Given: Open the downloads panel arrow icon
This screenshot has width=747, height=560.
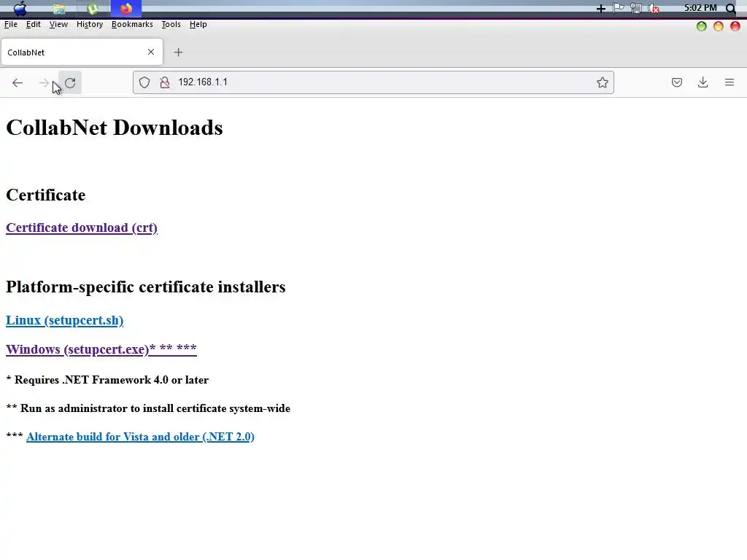Looking at the screenshot, I should click(703, 82).
